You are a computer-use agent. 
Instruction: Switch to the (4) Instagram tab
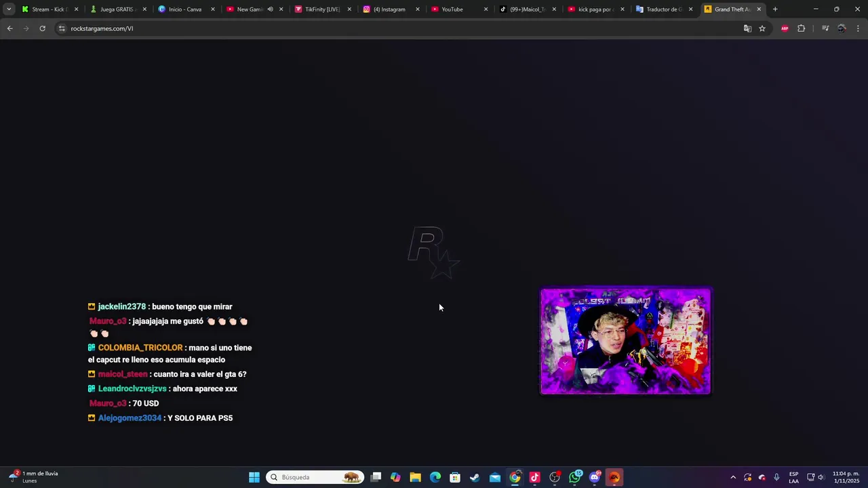click(390, 9)
